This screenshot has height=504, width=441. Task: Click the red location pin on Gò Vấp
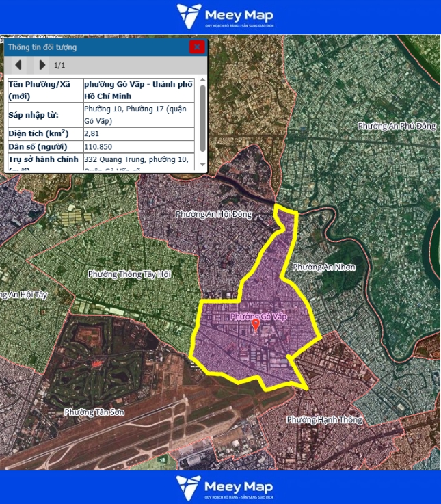tap(256, 326)
